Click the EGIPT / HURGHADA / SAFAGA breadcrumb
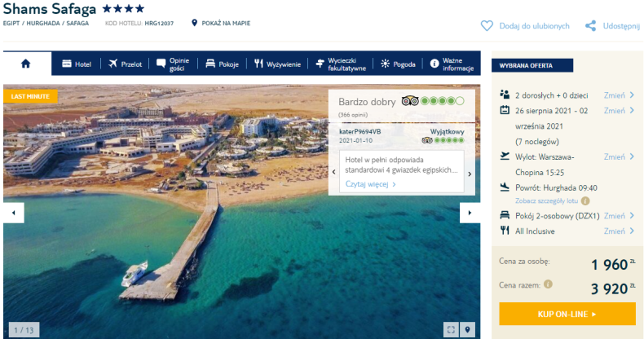The width and height of the screenshot is (644, 339). [46, 24]
